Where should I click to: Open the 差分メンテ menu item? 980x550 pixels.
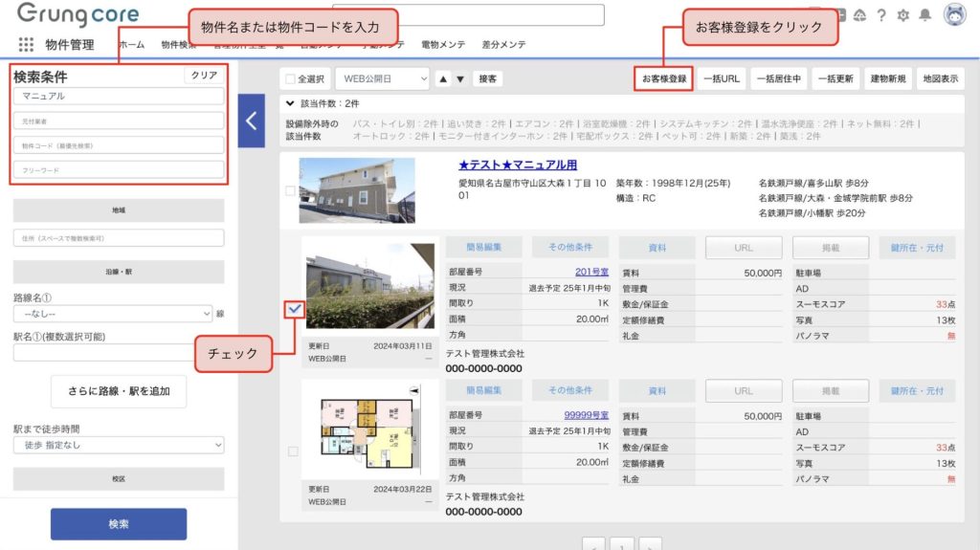coord(503,45)
